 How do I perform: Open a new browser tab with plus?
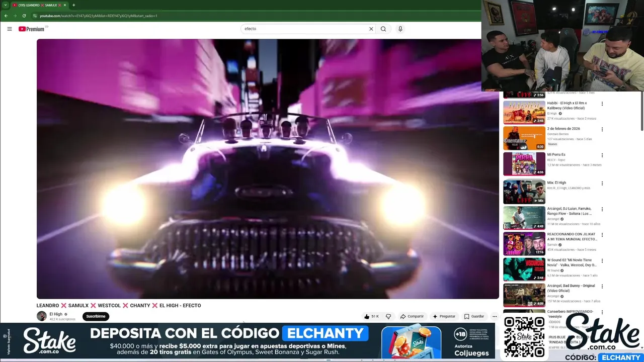click(73, 5)
